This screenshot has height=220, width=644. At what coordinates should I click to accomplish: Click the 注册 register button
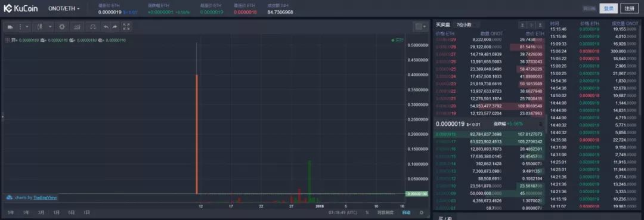[630, 8]
